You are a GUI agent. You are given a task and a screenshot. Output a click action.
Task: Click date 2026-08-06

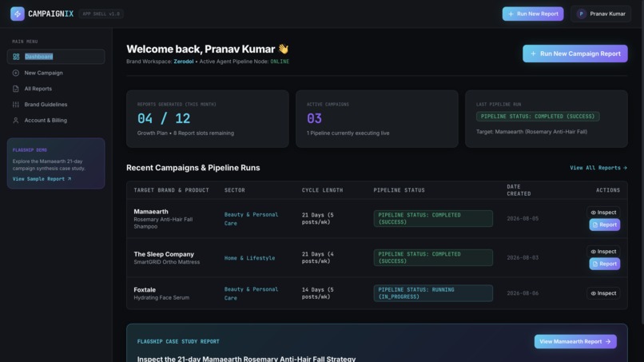[523, 293]
